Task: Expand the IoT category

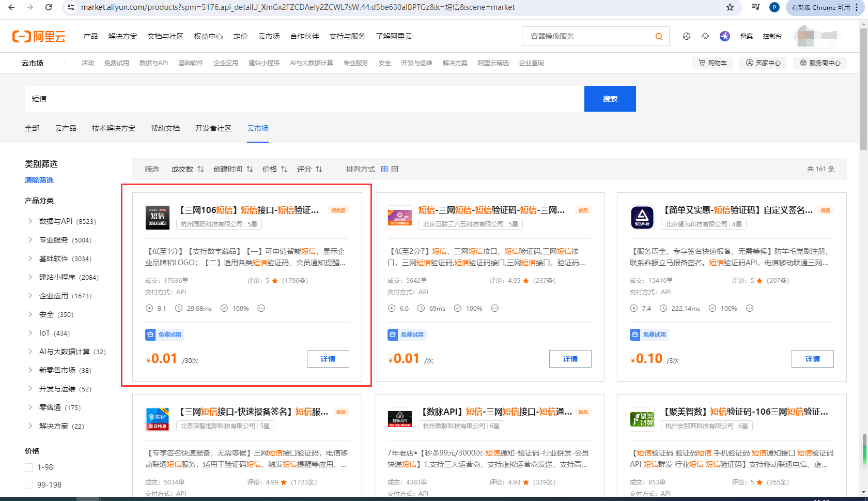Action: pos(30,332)
